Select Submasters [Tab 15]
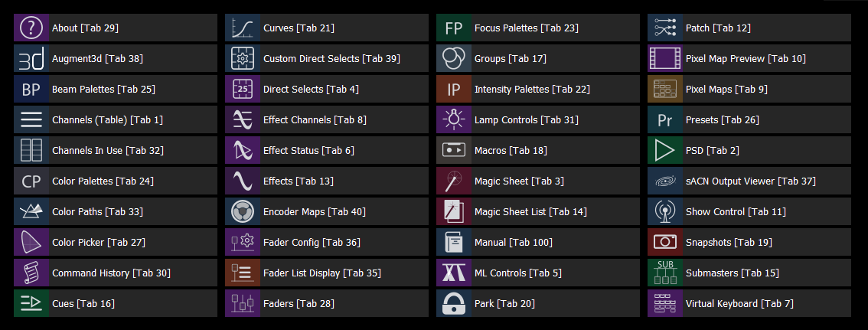 tap(749, 273)
